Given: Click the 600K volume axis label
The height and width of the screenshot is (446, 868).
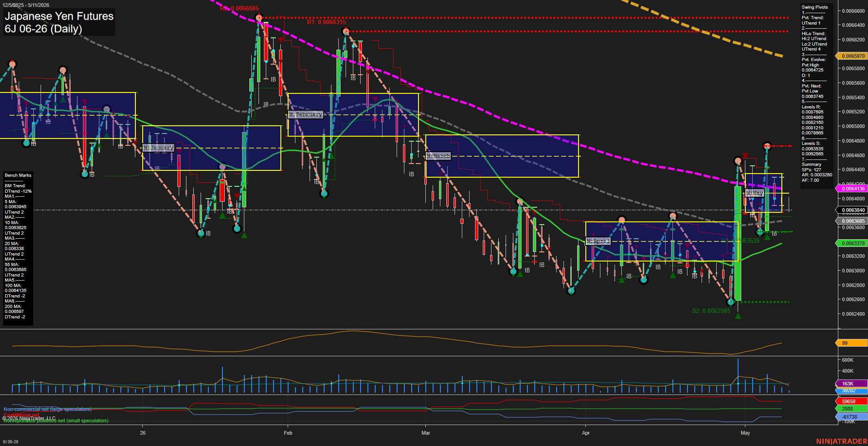Looking at the screenshot, I should pos(847,360).
